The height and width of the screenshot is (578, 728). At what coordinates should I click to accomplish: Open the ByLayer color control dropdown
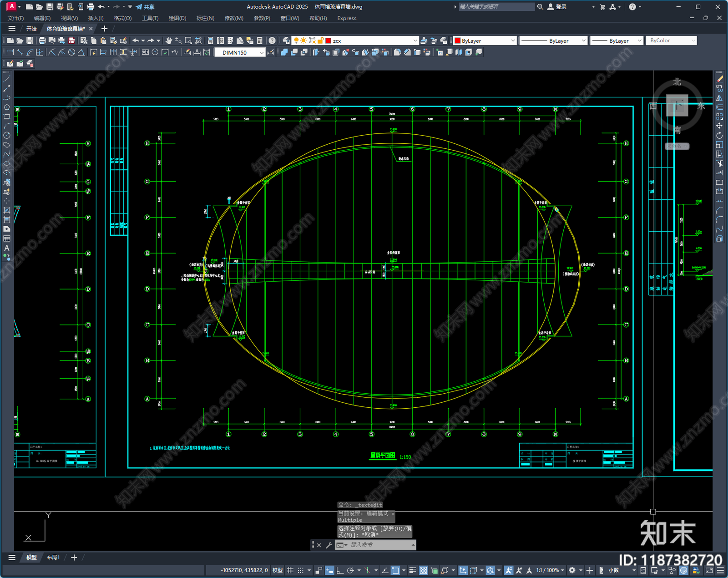click(513, 41)
